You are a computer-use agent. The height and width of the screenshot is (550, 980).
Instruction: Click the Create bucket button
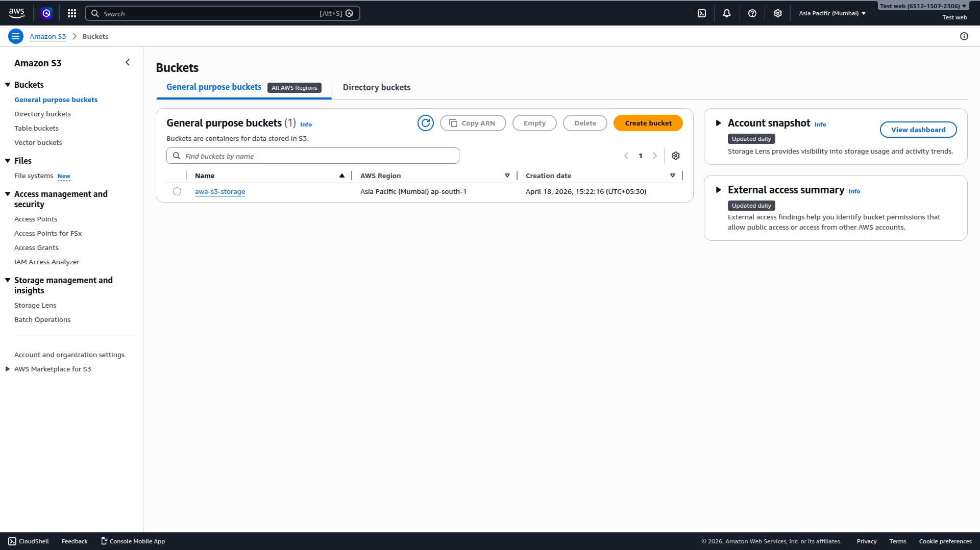[648, 123]
